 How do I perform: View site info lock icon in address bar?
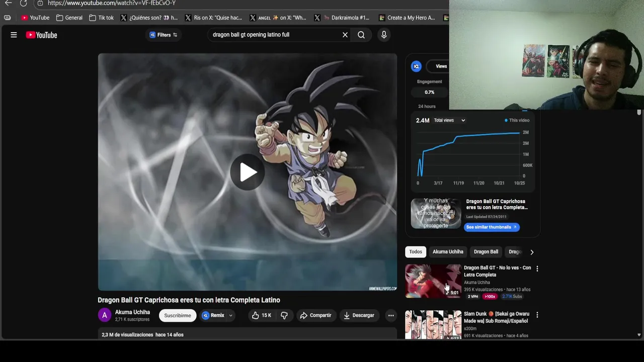[x=40, y=3]
